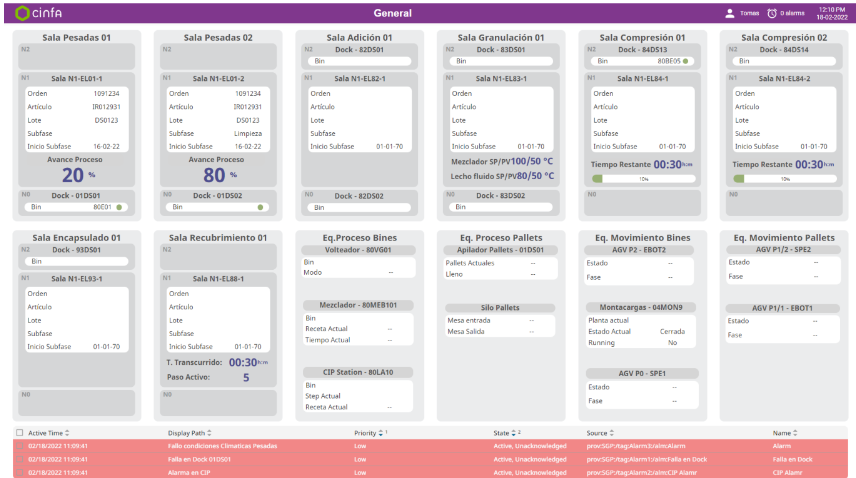Screen dimensions: 856x478
Task: Select Sala N1-EL01-1 room label
Action: tap(76, 79)
